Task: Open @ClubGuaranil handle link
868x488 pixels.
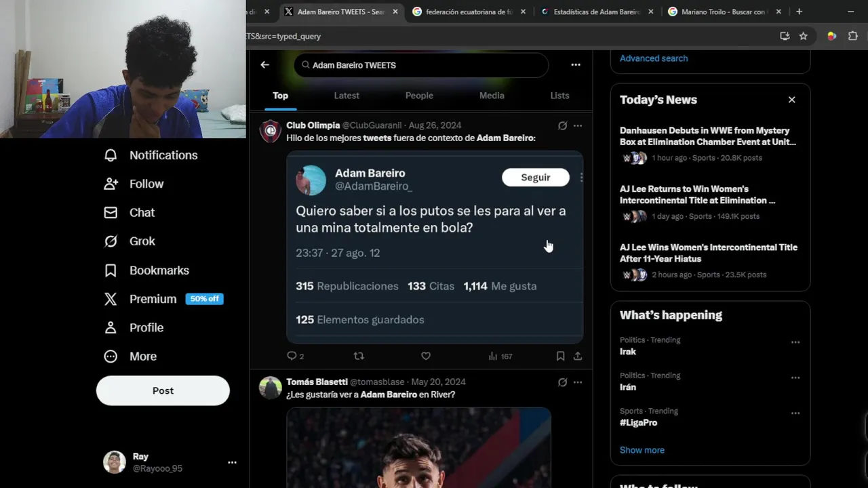Action: click(x=372, y=125)
